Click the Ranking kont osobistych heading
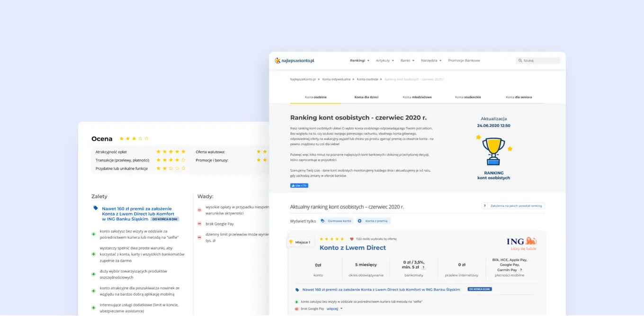Viewport: 644px width, 316px height. point(358,117)
